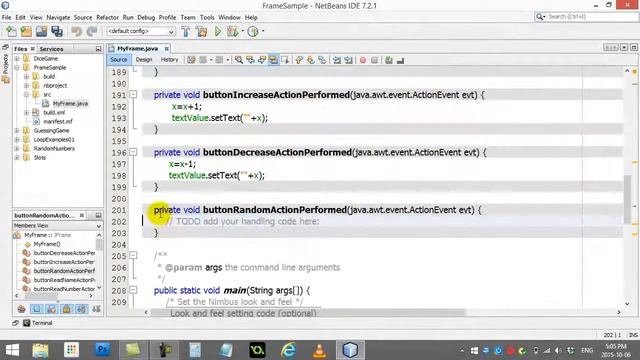This screenshot has height=360, width=640.
Task: Expand the build folder node
Action: [x=27, y=77]
